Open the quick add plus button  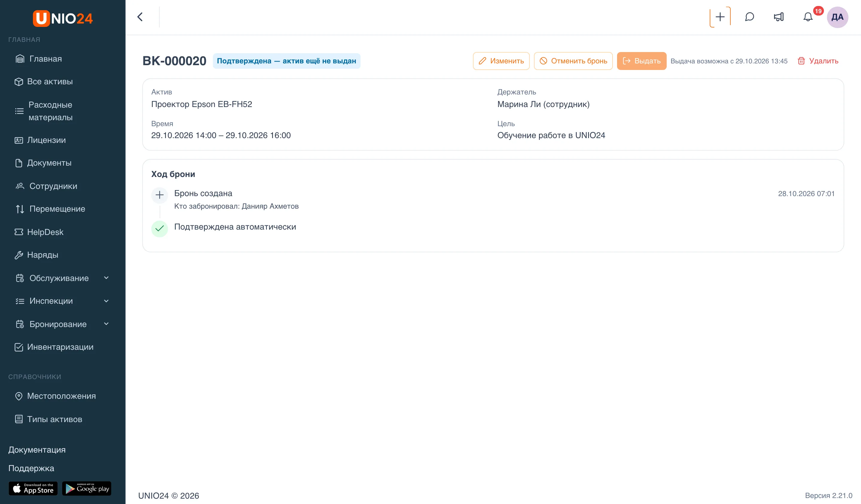point(720,17)
